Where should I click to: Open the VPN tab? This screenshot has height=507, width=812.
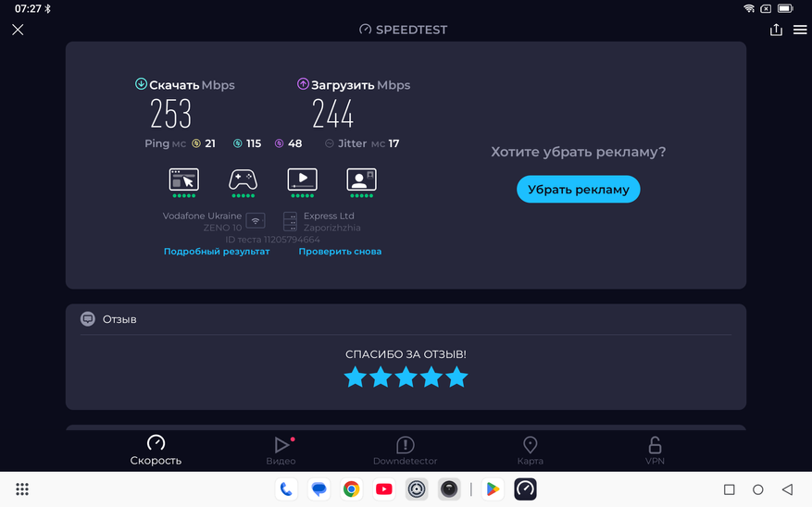pyautogui.click(x=655, y=451)
